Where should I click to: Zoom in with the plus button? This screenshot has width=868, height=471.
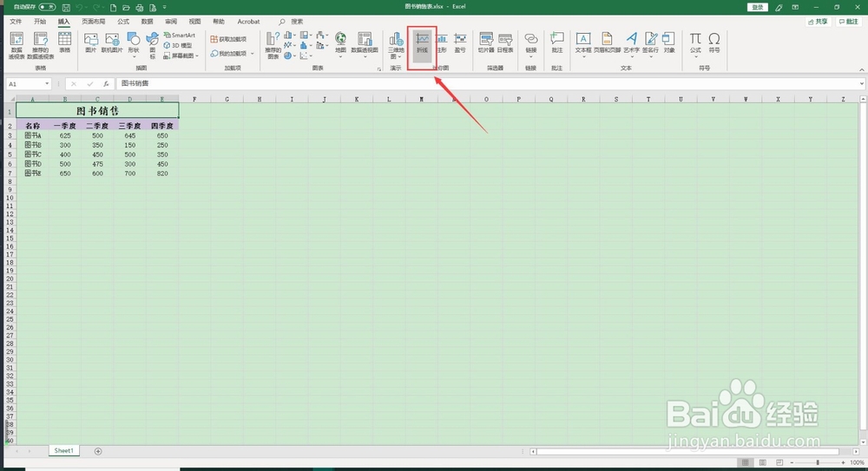[843, 462]
